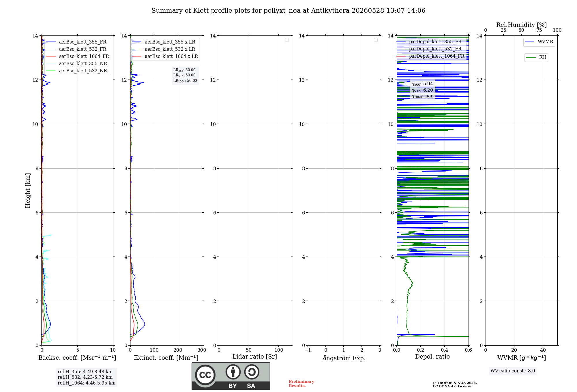
Task: Click ref.H_1064: 4.46-5.95 km text
Action: [x=87, y=383]
